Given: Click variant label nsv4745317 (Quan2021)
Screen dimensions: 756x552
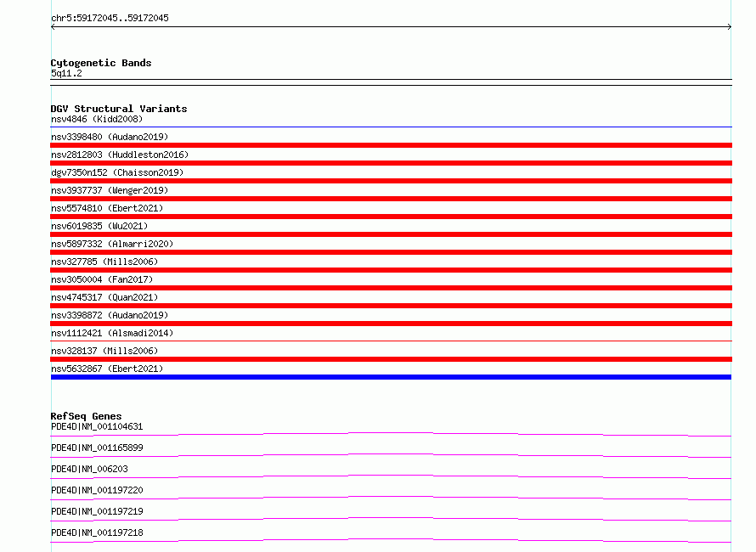Looking at the screenshot, I should coord(104,297).
